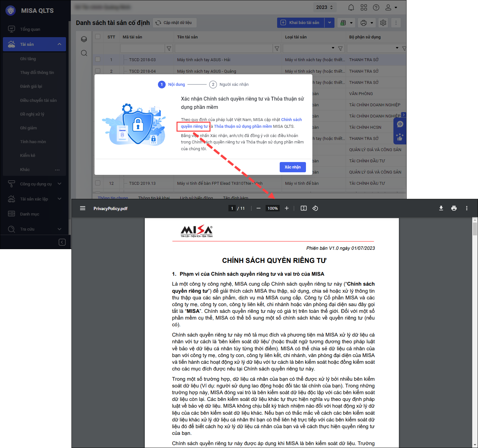The height and width of the screenshot is (448, 478).
Task: Select Ghi tăng under Tài sản
Action: (28, 59)
